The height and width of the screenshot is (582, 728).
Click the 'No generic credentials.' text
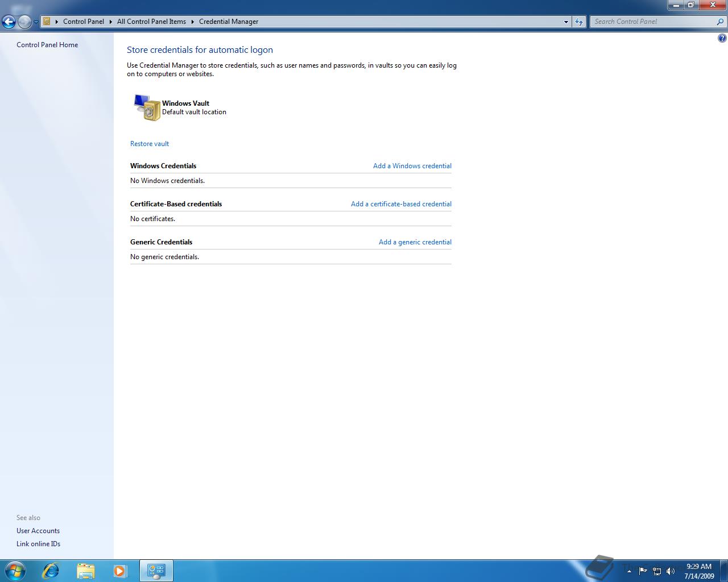click(x=164, y=257)
